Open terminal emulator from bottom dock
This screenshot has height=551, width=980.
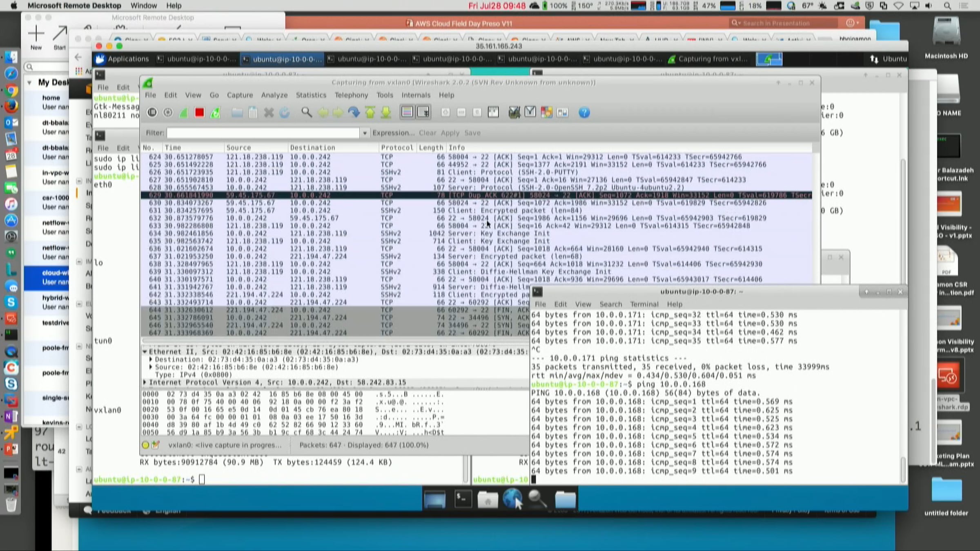click(463, 499)
